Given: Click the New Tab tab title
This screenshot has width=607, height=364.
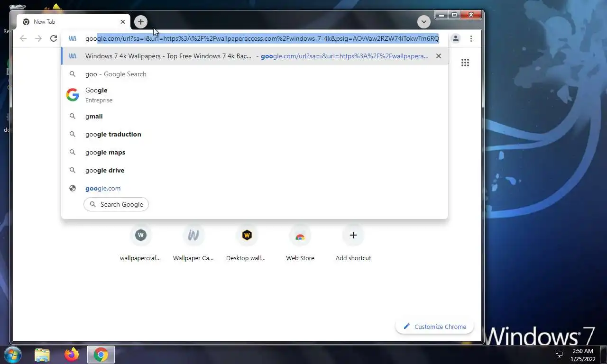Looking at the screenshot, I should [x=44, y=22].
